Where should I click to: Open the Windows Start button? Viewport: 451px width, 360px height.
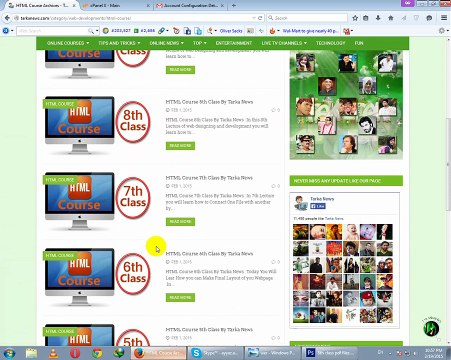pos(9,353)
